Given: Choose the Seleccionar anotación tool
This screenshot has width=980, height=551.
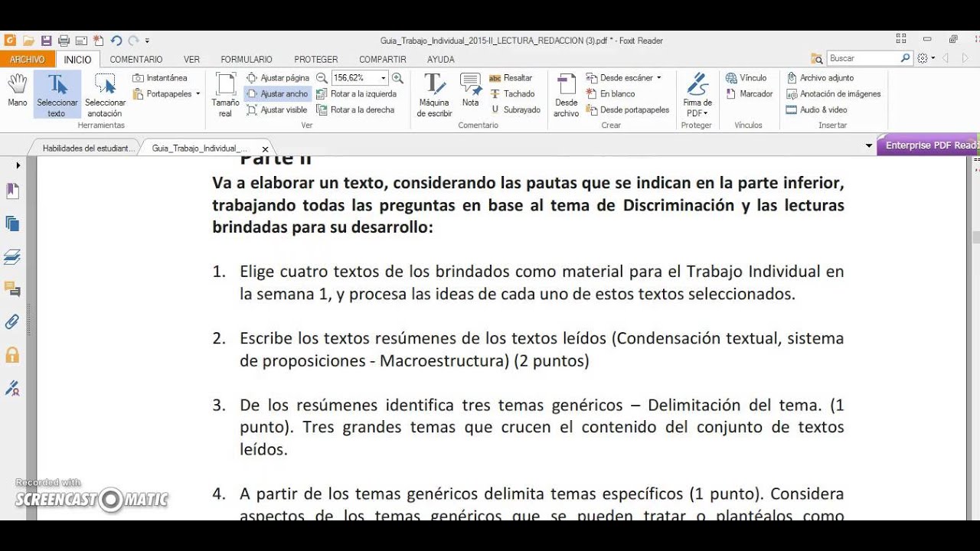Looking at the screenshot, I should coord(105,96).
